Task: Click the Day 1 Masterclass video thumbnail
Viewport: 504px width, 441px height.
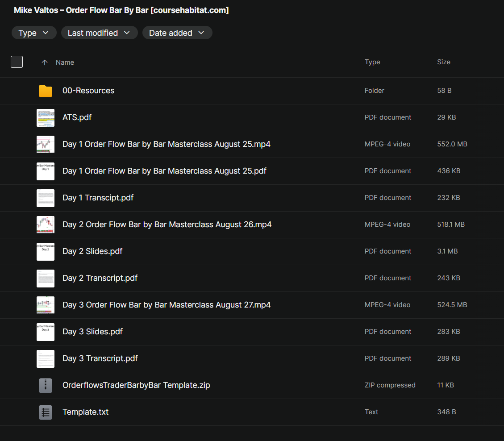Action: coord(45,144)
